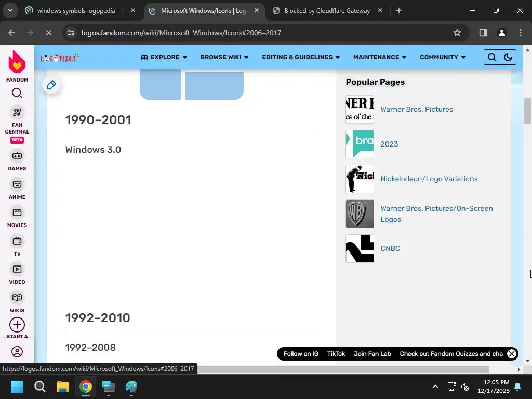
Task: Click the 1992–2010 section heading
Action: [x=98, y=318]
